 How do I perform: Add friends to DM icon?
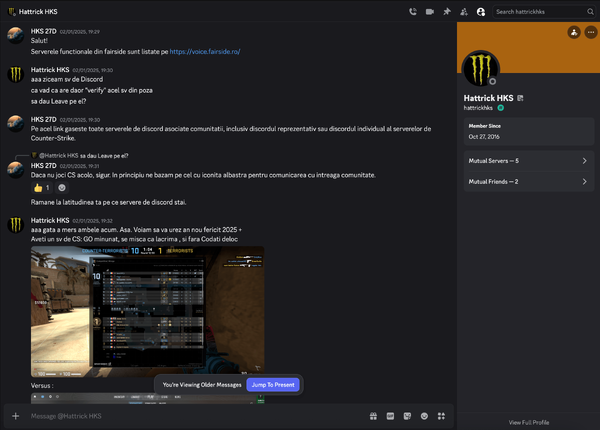point(464,11)
